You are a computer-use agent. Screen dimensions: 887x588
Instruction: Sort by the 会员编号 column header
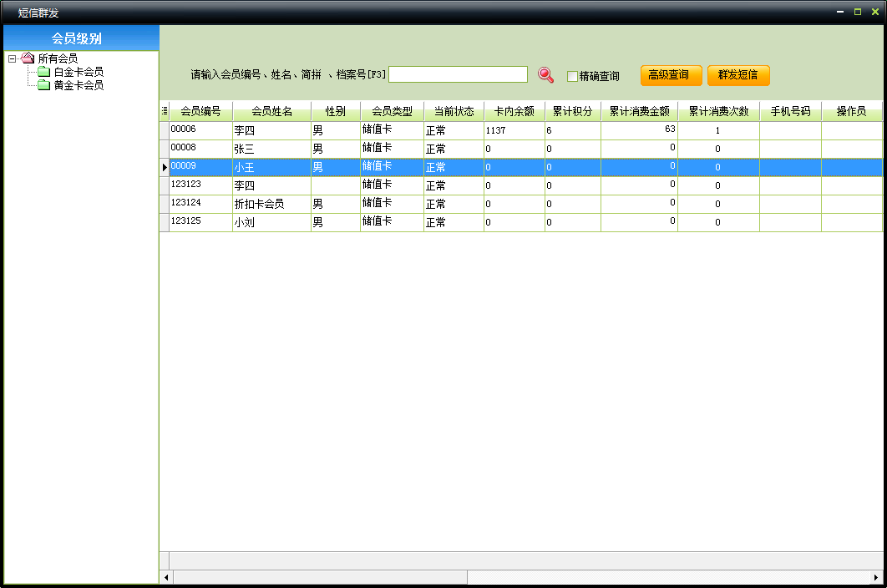[x=200, y=111]
